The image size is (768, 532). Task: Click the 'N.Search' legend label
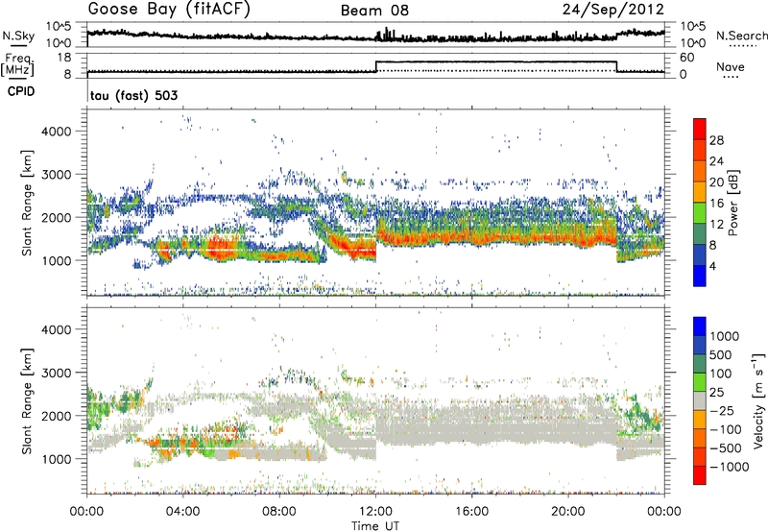click(741, 36)
